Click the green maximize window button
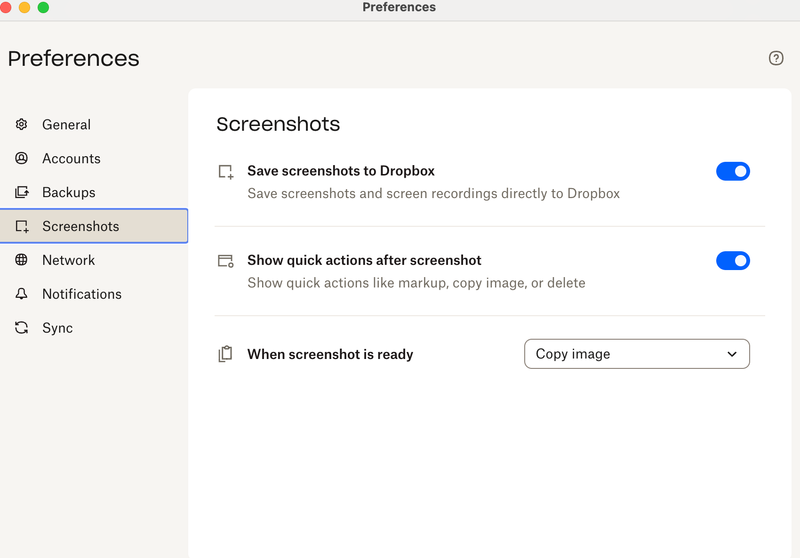 point(43,7)
